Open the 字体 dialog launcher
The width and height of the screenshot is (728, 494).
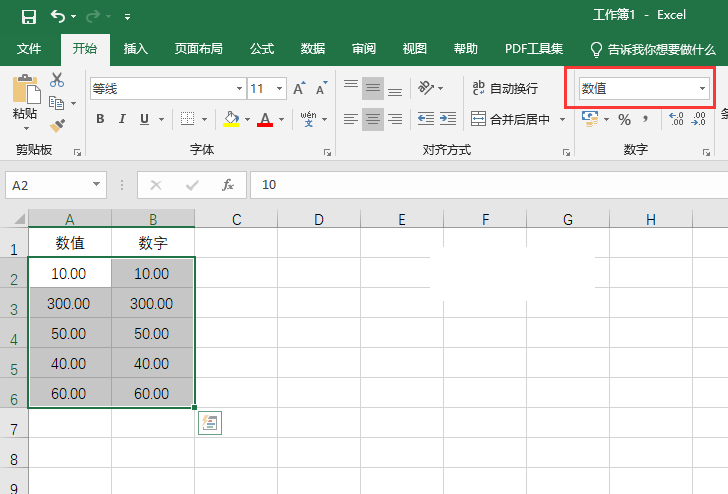[327, 152]
